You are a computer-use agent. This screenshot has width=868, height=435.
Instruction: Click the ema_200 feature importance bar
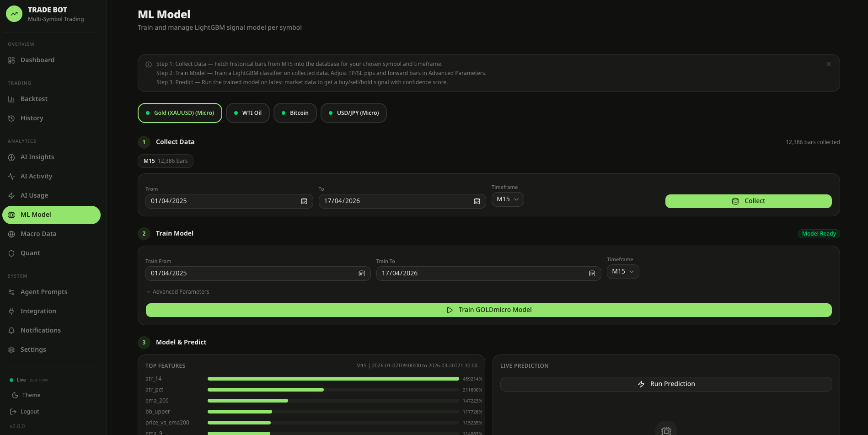click(333, 401)
